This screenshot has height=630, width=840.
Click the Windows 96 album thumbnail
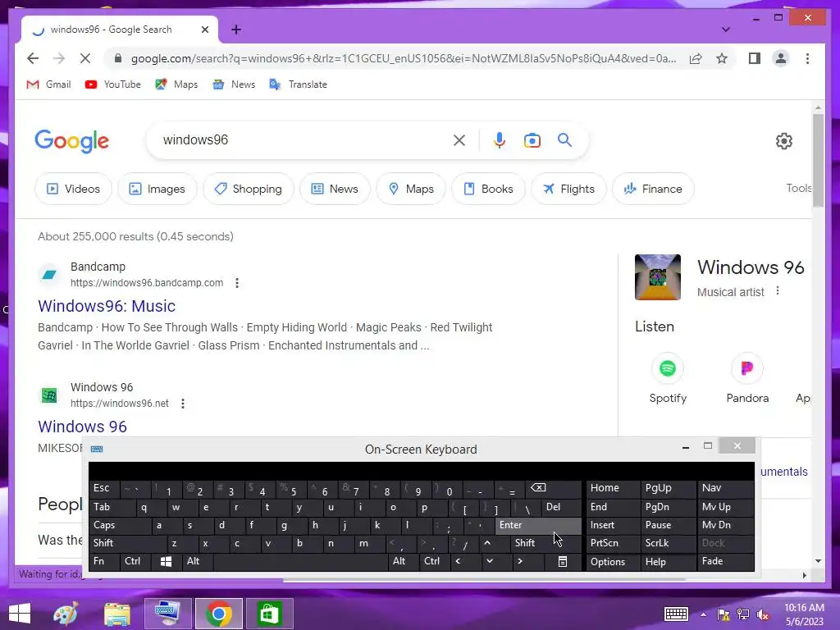click(x=657, y=277)
